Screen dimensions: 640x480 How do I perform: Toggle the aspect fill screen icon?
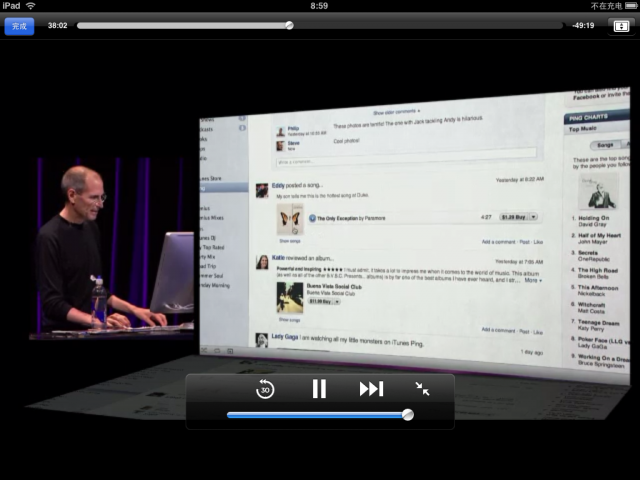pos(621,27)
